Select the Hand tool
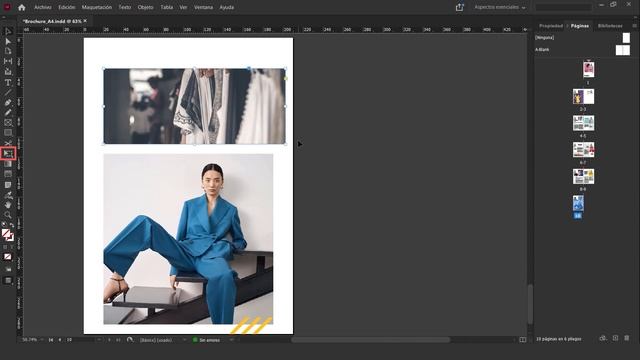 (x=8, y=205)
